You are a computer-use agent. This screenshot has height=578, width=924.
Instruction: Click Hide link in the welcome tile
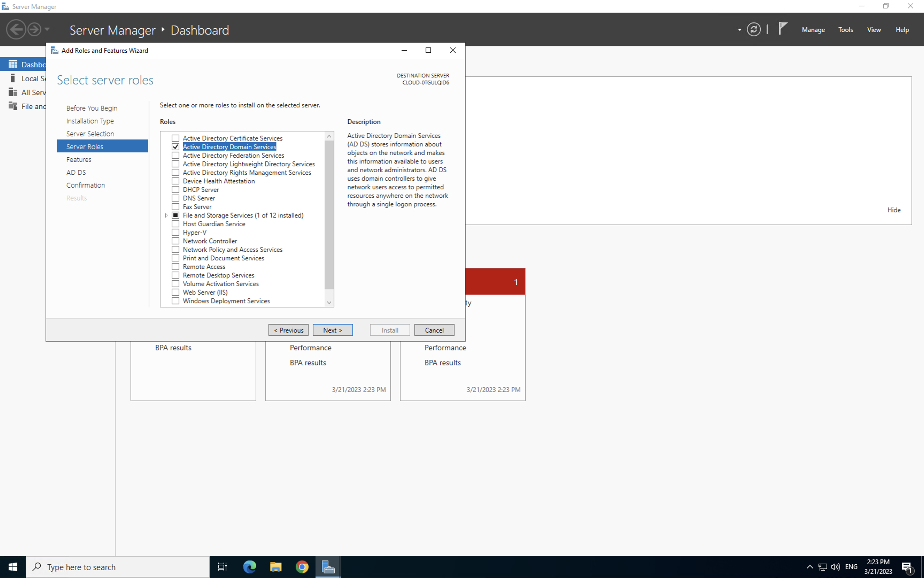point(894,210)
